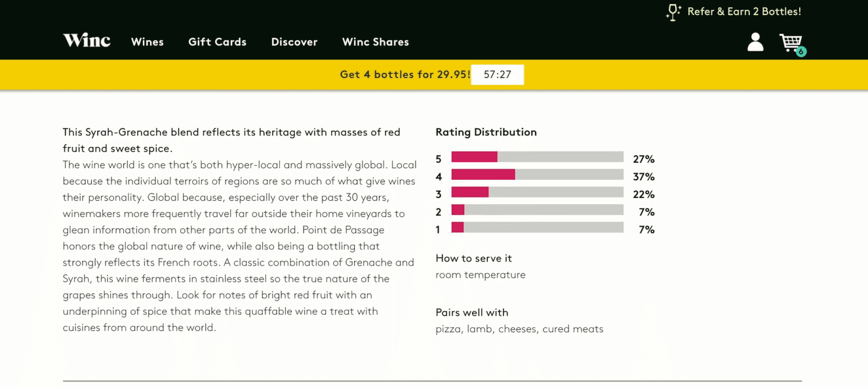Open the Discover menu
Screen dimensions: 868x387
point(294,42)
